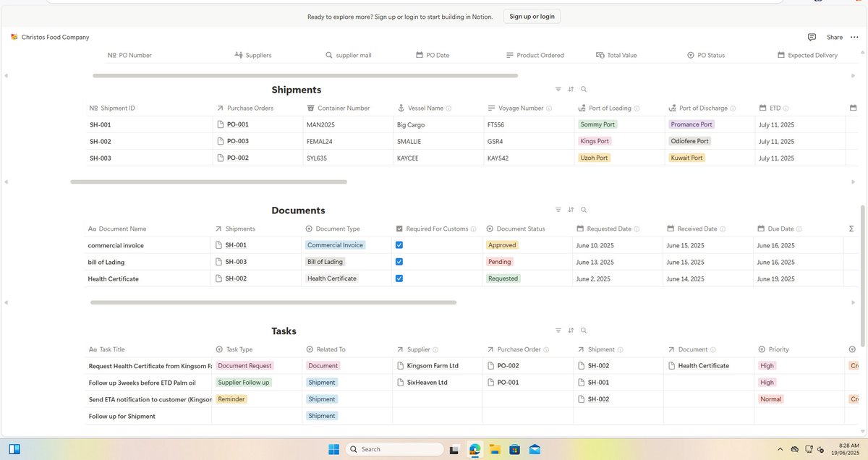Open the three-dots page menu

[x=854, y=37]
